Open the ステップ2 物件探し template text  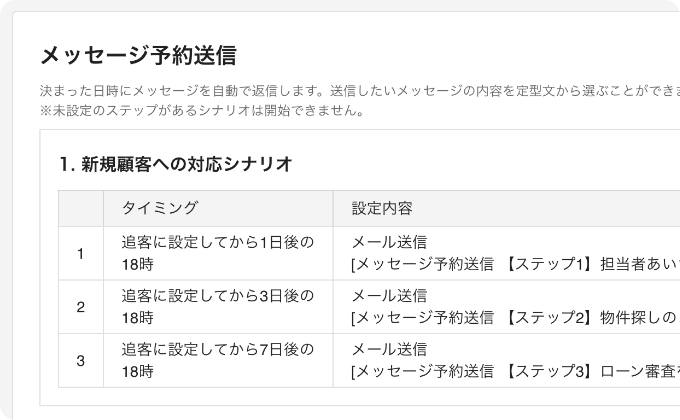[x=515, y=318]
